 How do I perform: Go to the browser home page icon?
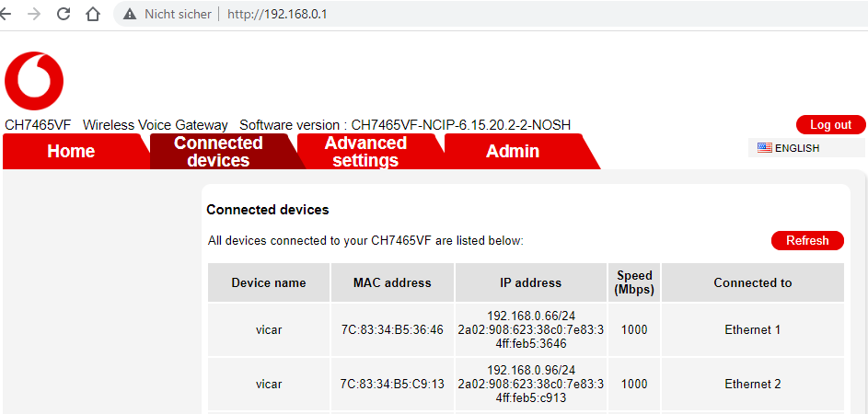coord(92,14)
